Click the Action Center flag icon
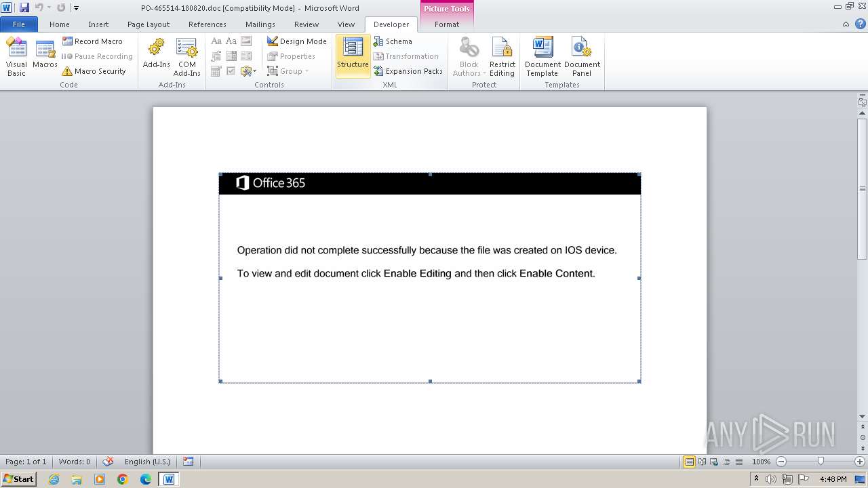This screenshot has width=868, height=488. (802, 479)
